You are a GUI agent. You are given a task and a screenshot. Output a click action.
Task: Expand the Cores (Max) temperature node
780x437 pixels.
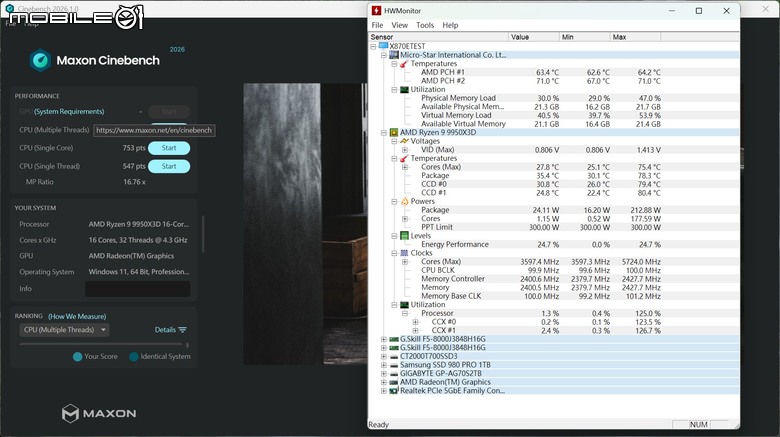[x=405, y=167]
